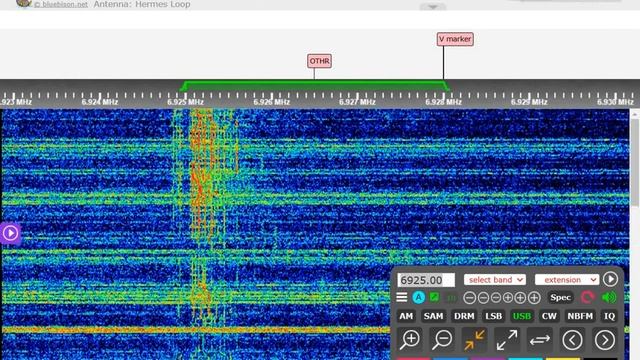
Task: Page waterfall up with right chevron circle
Action: pos(605,340)
